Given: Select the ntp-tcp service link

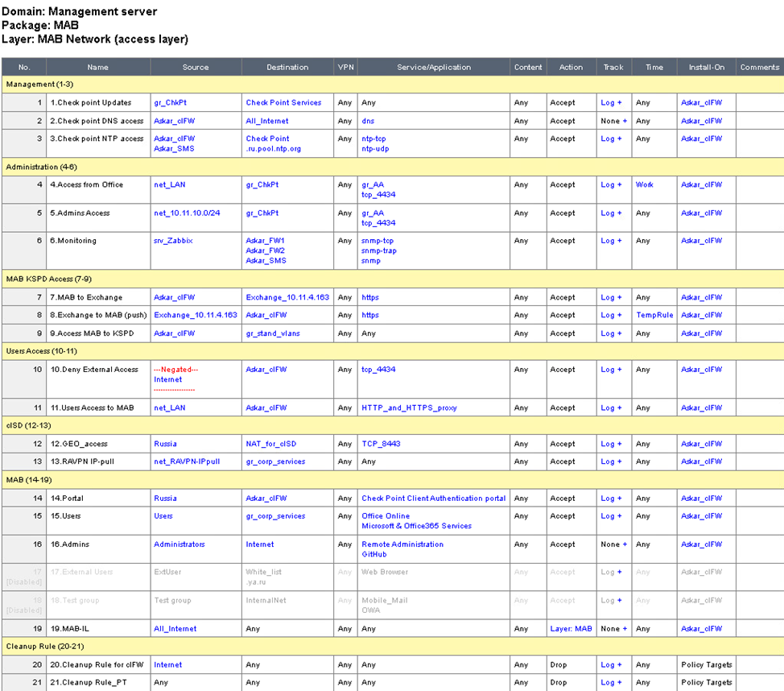Looking at the screenshot, I should click(x=373, y=139).
